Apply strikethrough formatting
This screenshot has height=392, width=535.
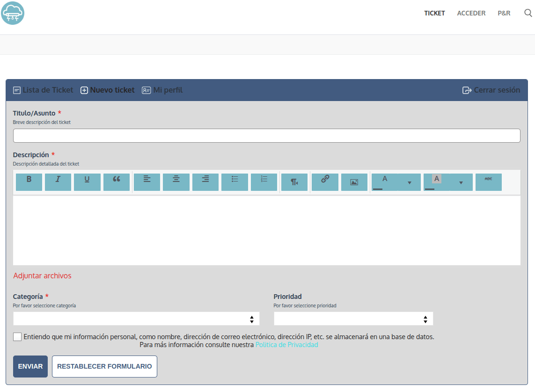pos(488,182)
